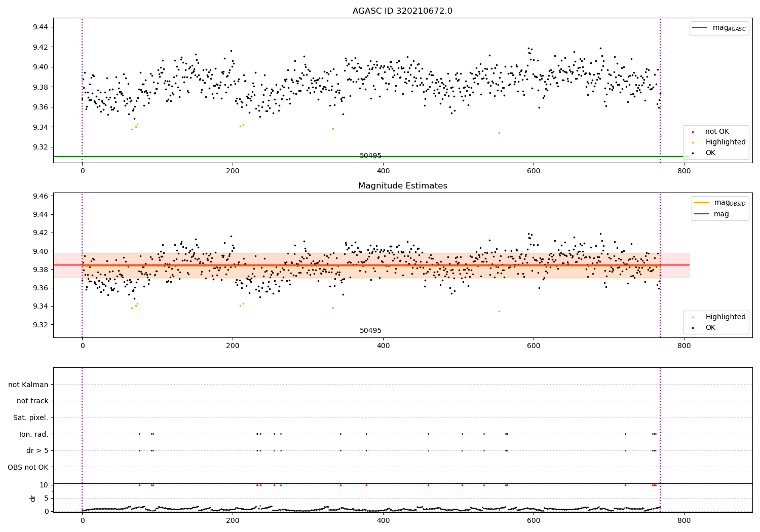
Task: Click the 'not OK' red legend marker
Action: pos(693,132)
